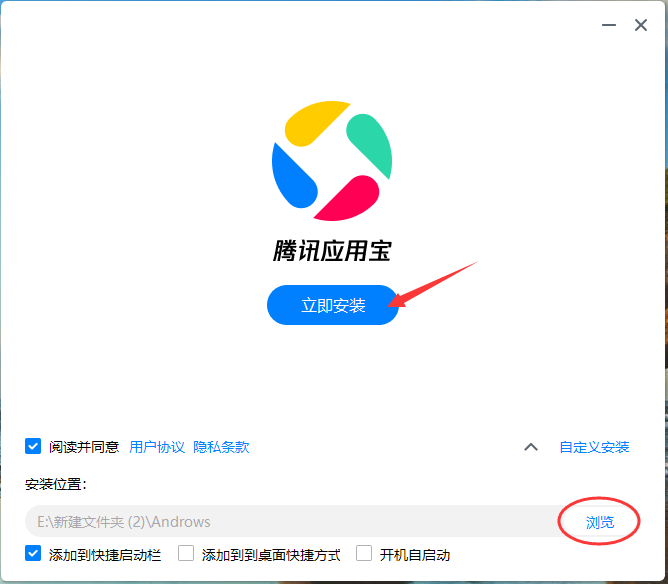Screen dimensions: 668x584
Task: Collapse options with the chevron beside 自定义安装
Action: coord(531,447)
